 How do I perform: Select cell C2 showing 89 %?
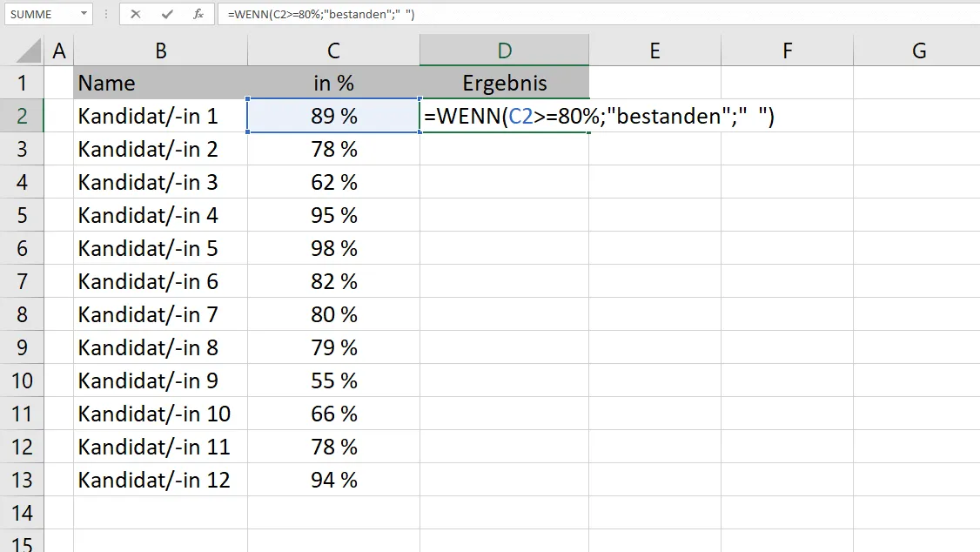point(333,116)
